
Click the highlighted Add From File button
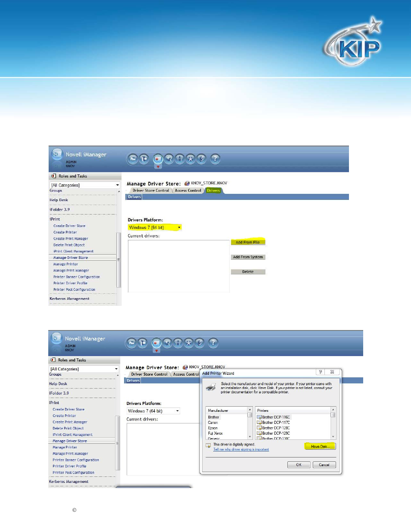(248, 243)
